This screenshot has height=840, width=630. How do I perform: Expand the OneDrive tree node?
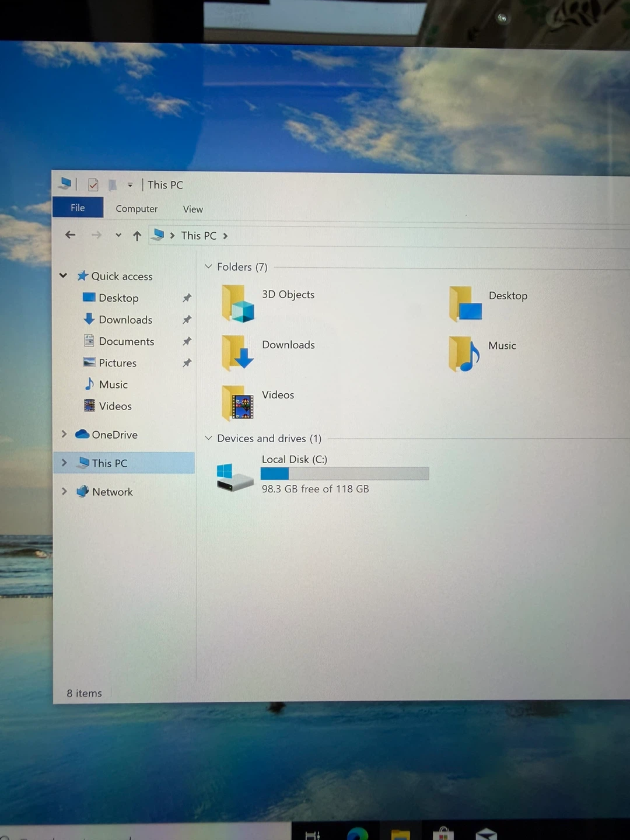(x=64, y=434)
